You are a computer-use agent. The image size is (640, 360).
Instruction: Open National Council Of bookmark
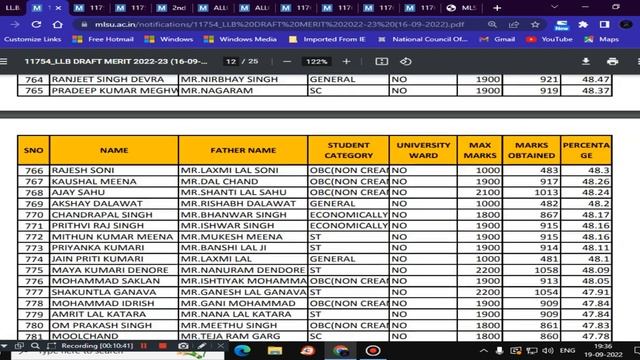[423, 39]
